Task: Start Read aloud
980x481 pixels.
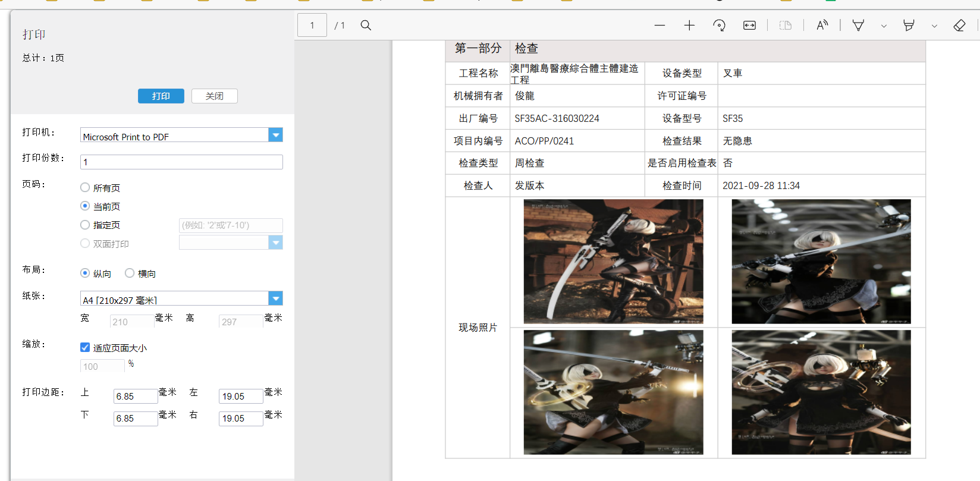Action: click(822, 25)
